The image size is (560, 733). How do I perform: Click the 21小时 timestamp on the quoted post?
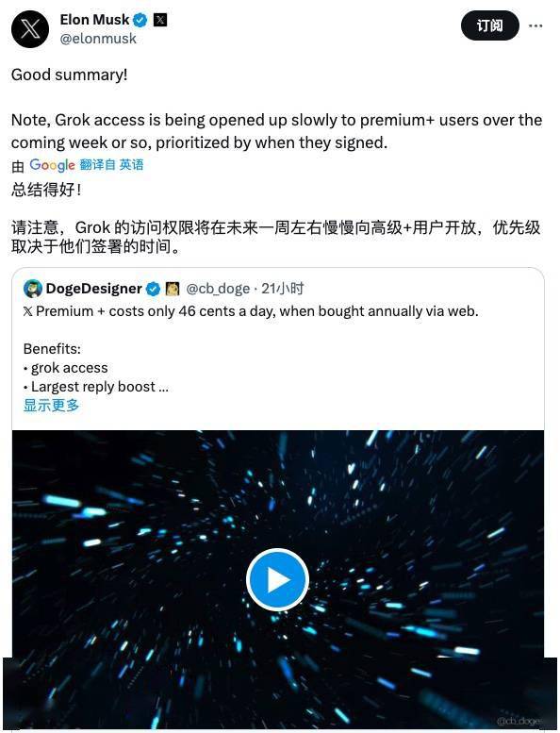click(x=283, y=289)
